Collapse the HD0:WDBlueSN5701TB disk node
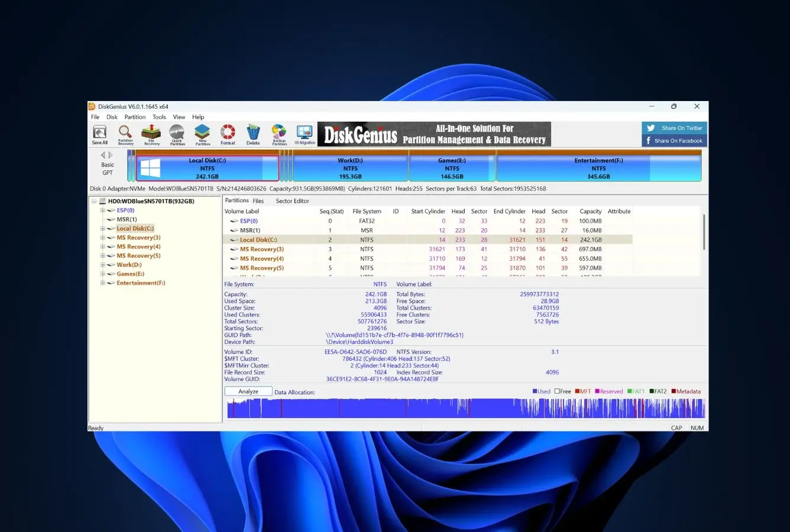This screenshot has height=532, width=790. coord(94,201)
